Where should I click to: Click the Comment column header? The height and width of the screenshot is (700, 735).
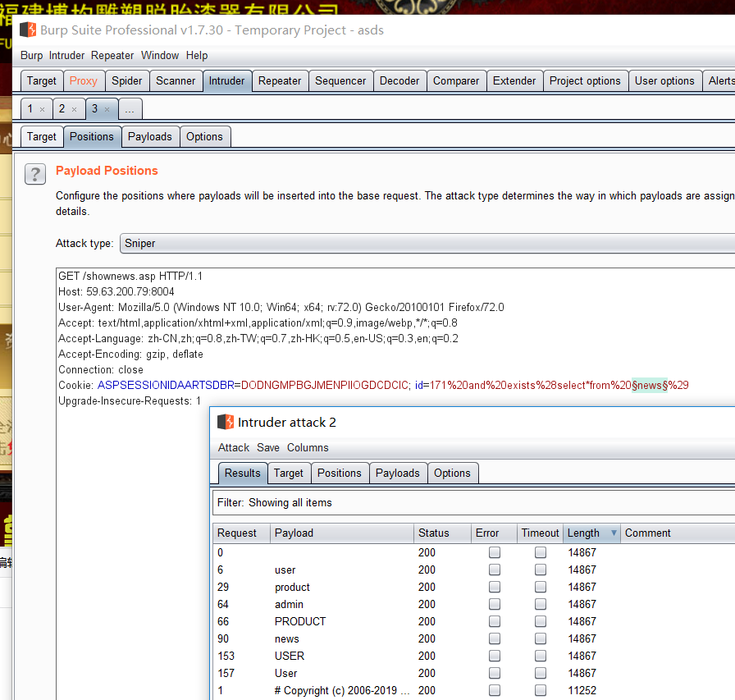tap(678, 533)
